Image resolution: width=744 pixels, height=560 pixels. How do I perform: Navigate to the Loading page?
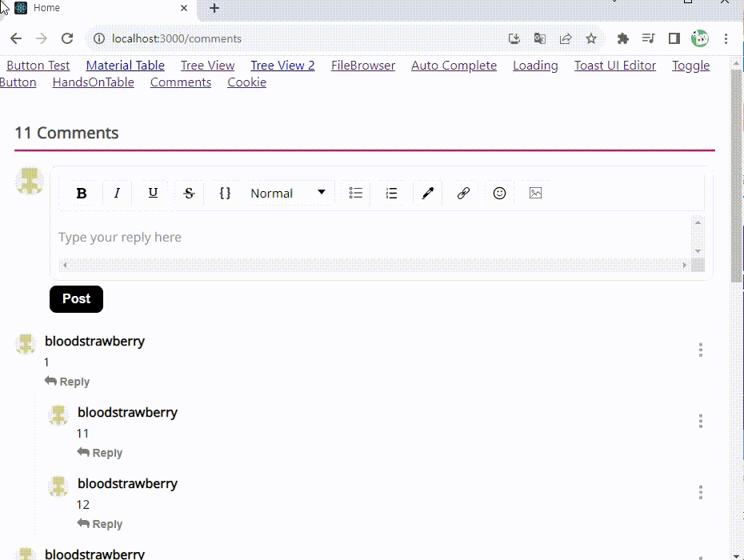[x=535, y=66]
